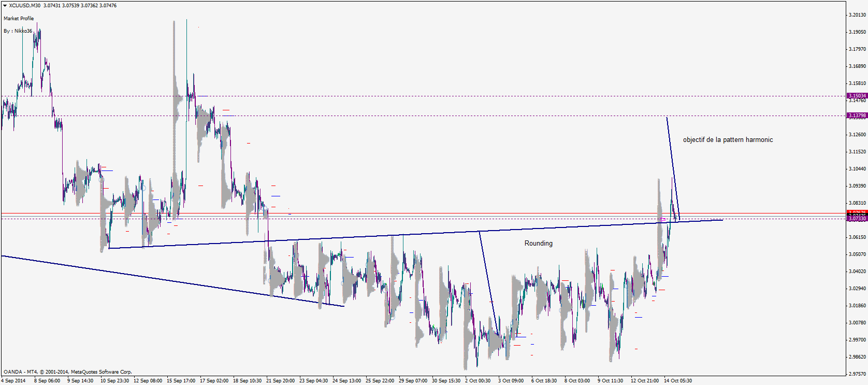Image resolution: width=868 pixels, height=385 pixels.
Task: Click price axis value 3.20130
Action: pos(857,15)
